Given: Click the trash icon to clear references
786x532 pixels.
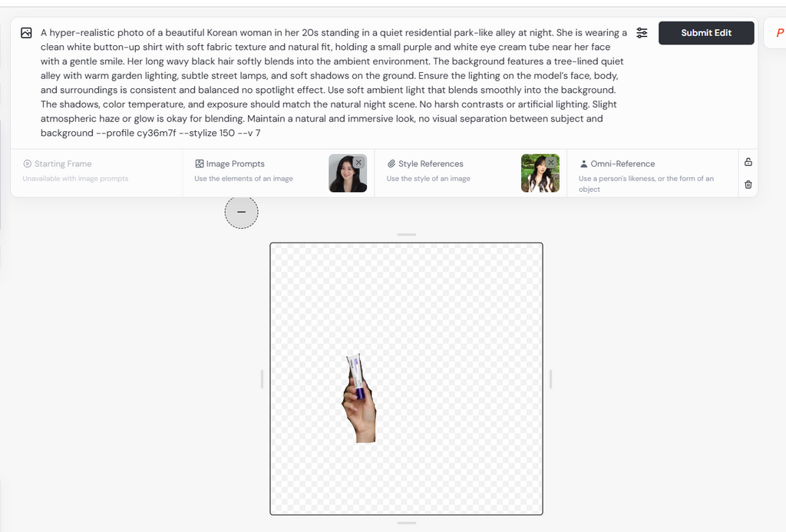Looking at the screenshot, I should (x=748, y=184).
